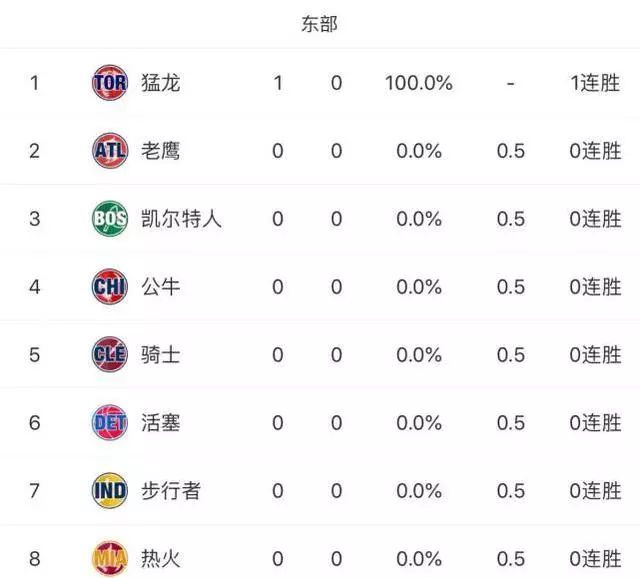This screenshot has width=640, height=578.
Task: Click the DET Pistons team logo
Action: tap(110, 422)
